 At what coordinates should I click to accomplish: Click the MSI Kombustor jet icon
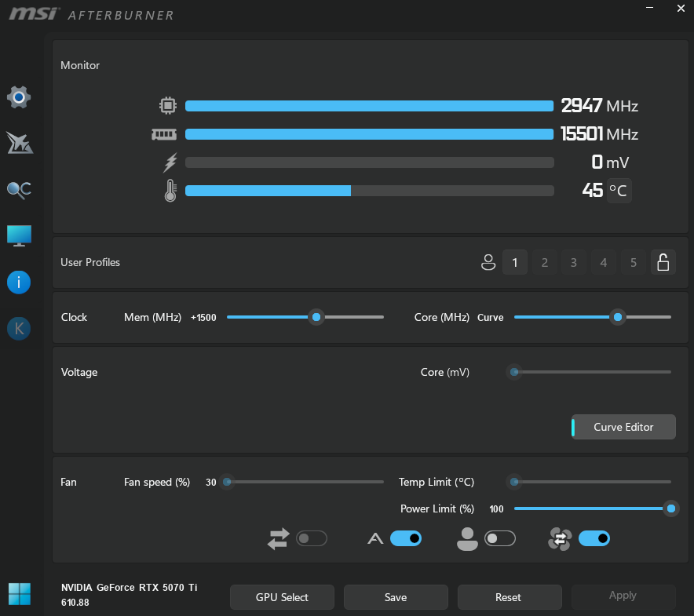pyautogui.click(x=19, y=143)
